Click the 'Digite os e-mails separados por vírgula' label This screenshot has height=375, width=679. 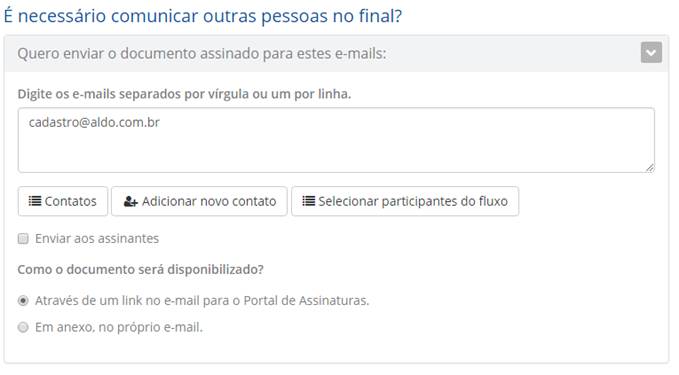pyautogui.click(x=184, y=94)
